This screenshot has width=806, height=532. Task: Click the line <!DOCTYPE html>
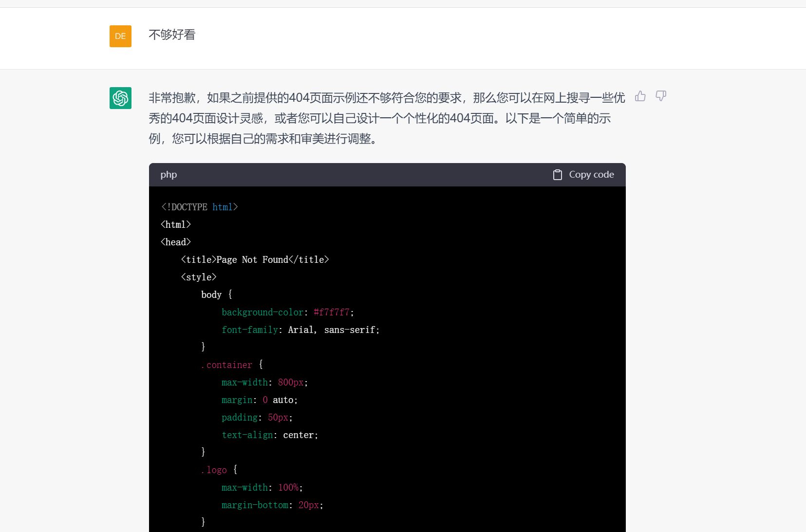(199, 207)
